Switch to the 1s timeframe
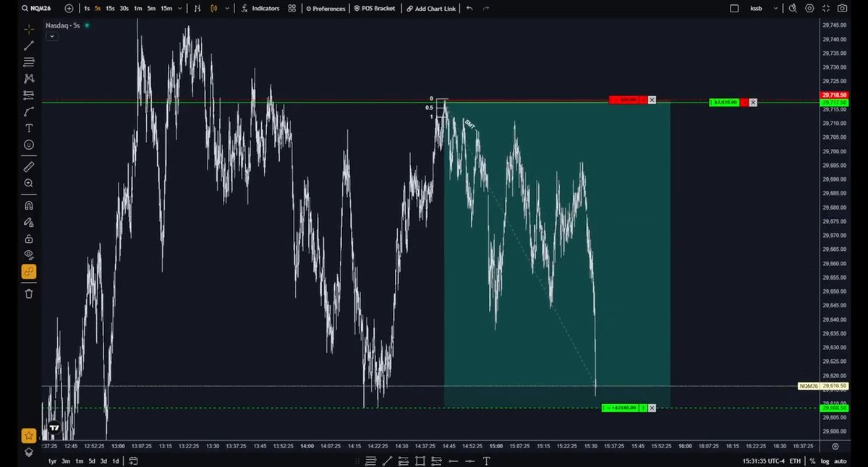The image size is (868, 467). [87, 9]
